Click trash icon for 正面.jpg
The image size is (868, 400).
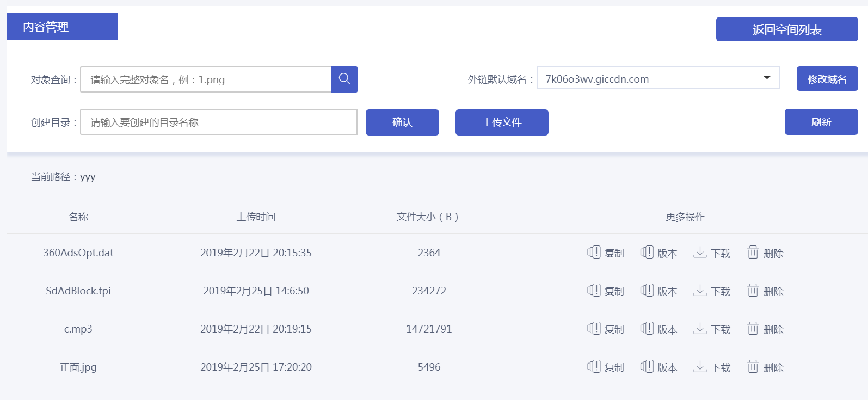pyautogui.click(x=753, y=366)
